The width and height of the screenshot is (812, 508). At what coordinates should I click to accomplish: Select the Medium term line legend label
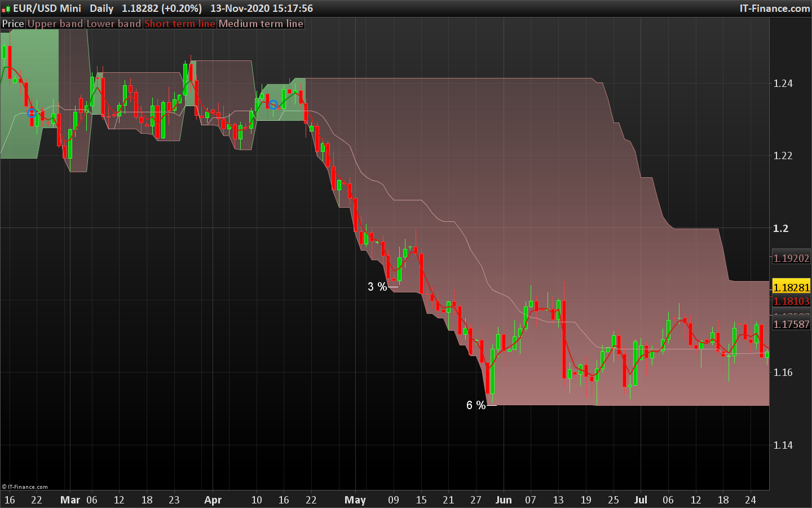[261, 24]
